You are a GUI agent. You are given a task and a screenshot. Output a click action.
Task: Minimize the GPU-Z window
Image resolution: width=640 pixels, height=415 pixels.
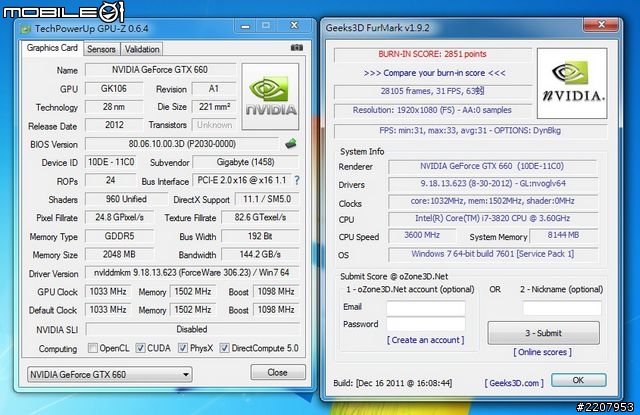pyautogui.click(x=245, y=26)
